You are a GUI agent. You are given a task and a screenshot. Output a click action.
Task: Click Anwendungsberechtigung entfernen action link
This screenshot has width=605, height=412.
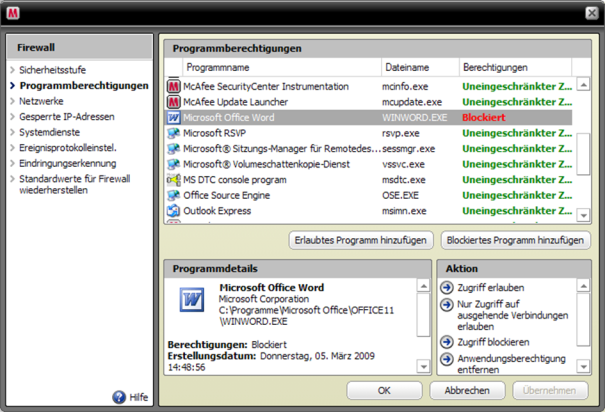(512, 364)
